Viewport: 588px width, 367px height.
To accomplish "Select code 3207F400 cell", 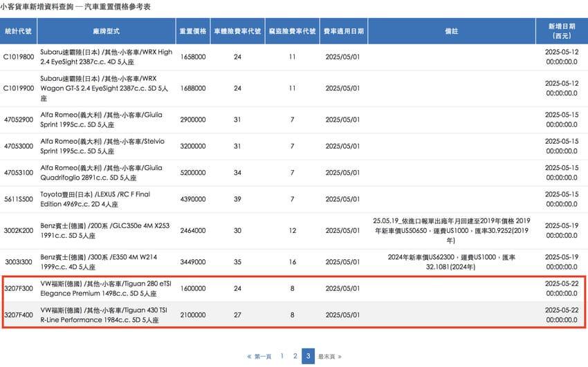I will (x=19, y=315).
